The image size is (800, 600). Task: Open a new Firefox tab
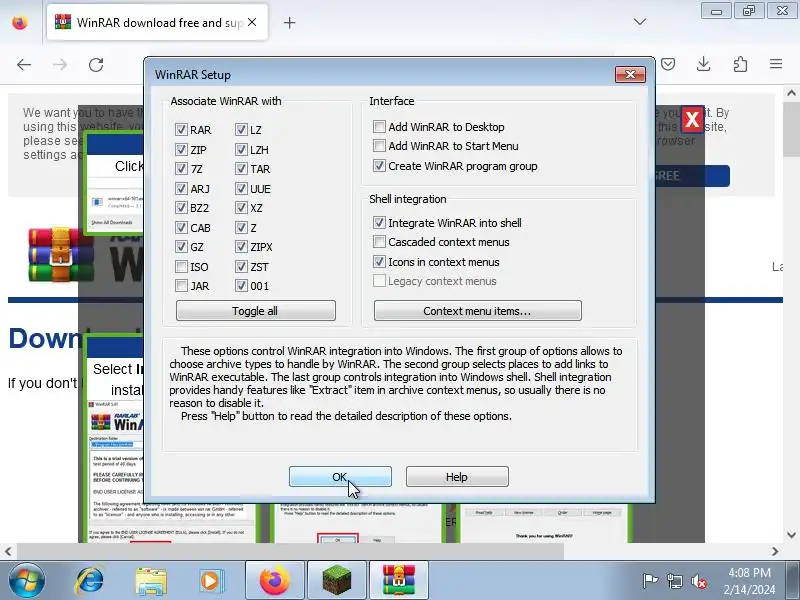pyautogui.click(x=289, y=22)
